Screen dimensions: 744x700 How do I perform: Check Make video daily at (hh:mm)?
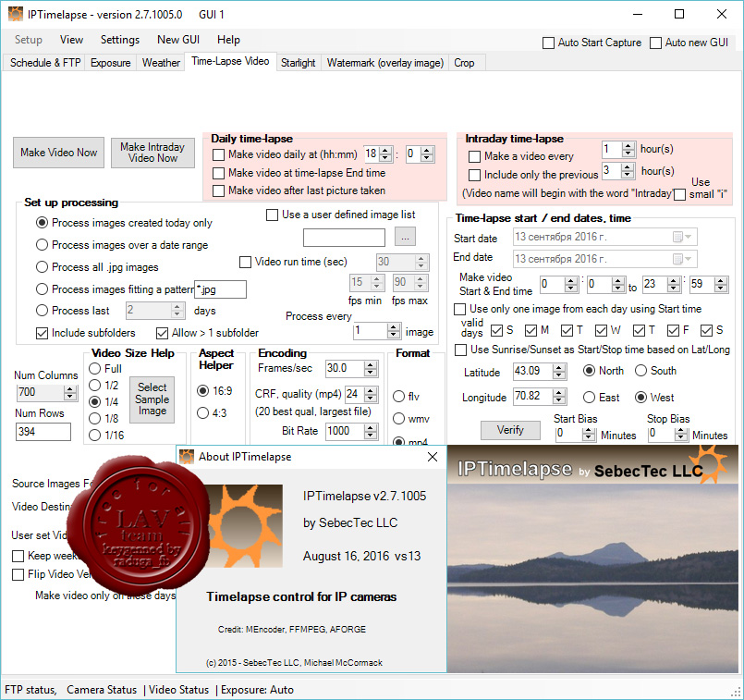click(219, 154)
